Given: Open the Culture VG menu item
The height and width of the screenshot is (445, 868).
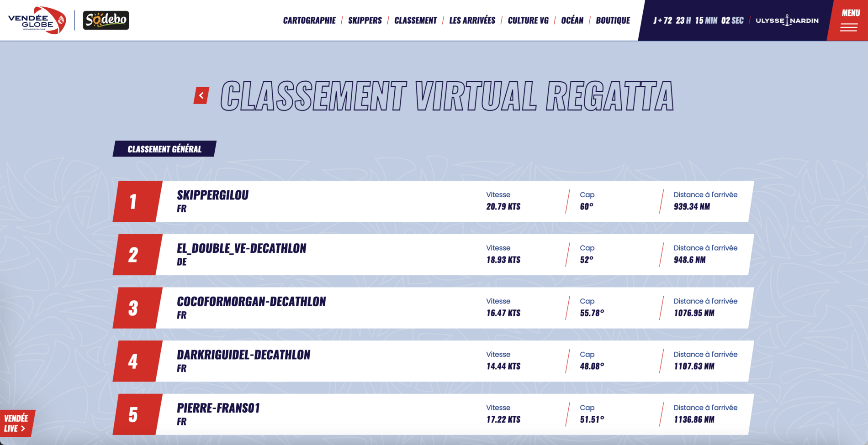Looking at the screenshot, I should click(x=528, y=21).
